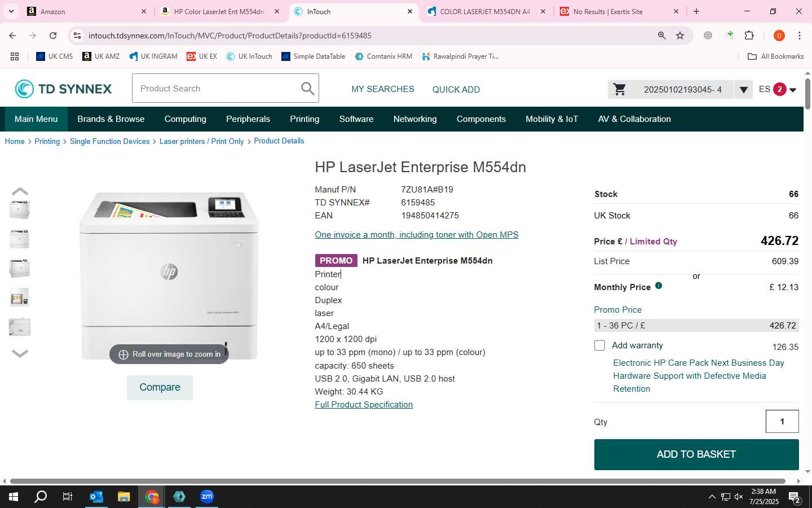Click the horizontal page scrollbar

398,481
